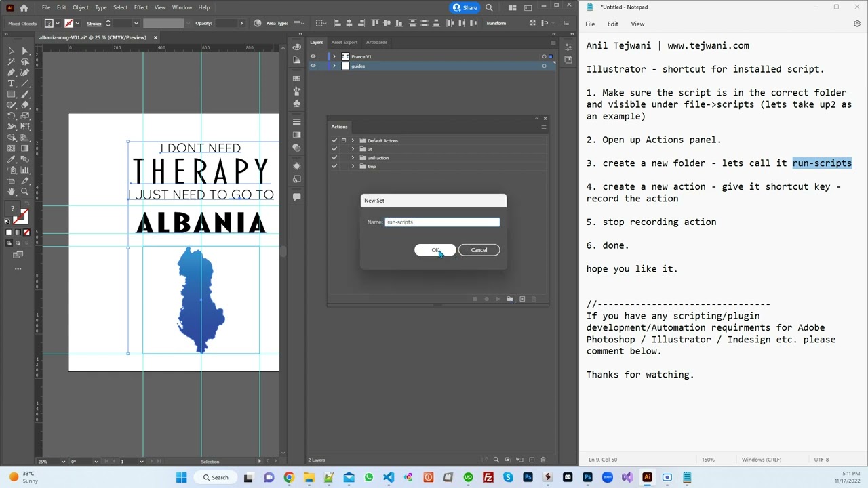The image size is (868, 488).
Task: Select the Eyedropper tool
Action: pyautogui.click(x=12, y=159)
